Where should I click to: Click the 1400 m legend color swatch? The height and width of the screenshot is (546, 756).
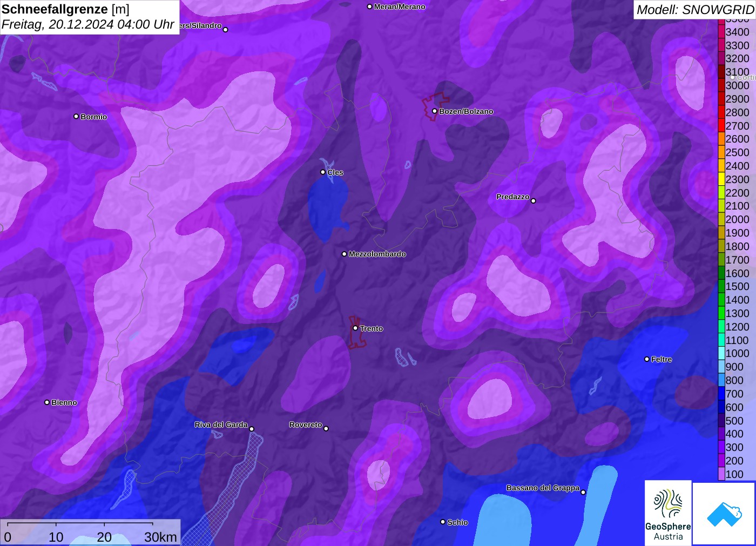(721, 300)
